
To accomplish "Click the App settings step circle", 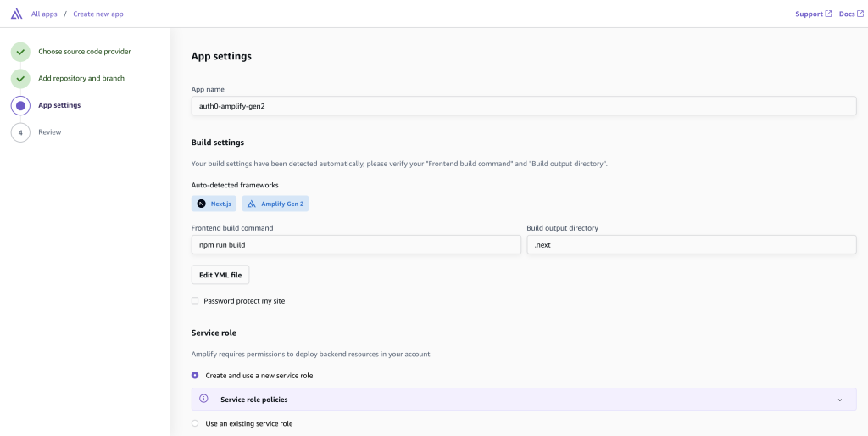I will point(20,105).
